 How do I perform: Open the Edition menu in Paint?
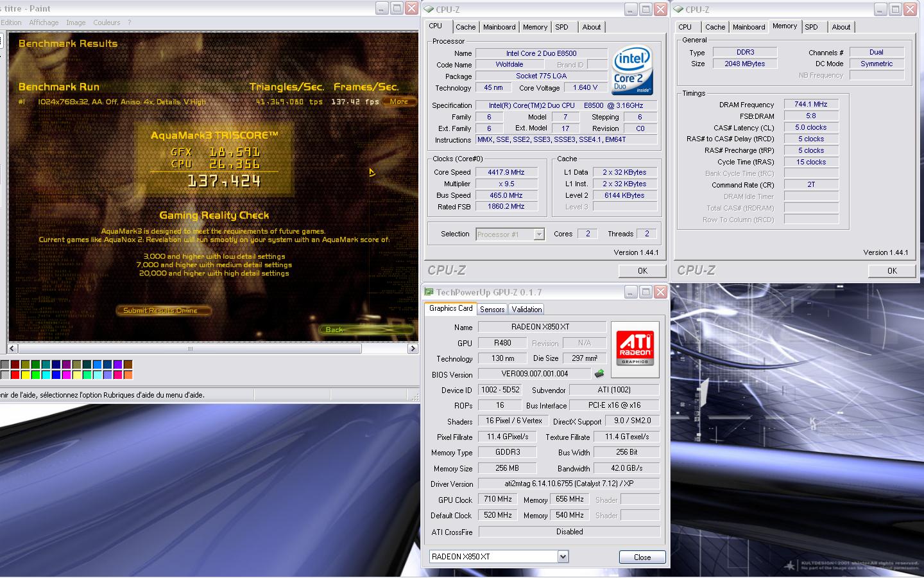(11, 22)
